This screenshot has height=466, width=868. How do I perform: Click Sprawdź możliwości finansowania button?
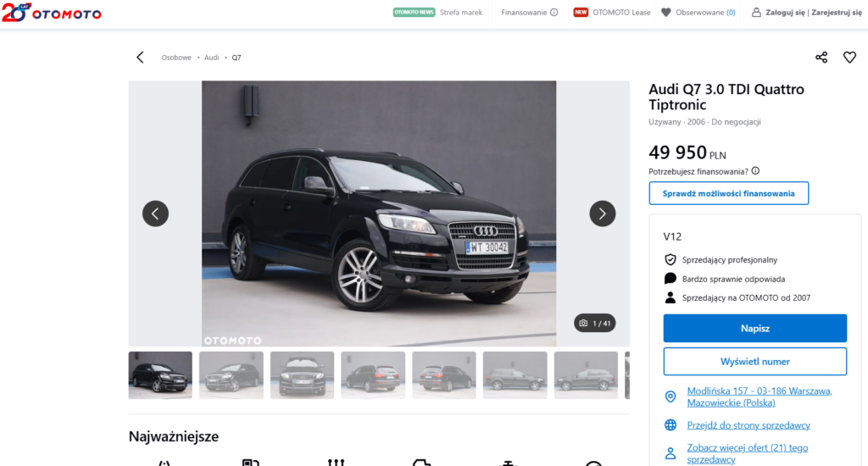pos(729,193)
